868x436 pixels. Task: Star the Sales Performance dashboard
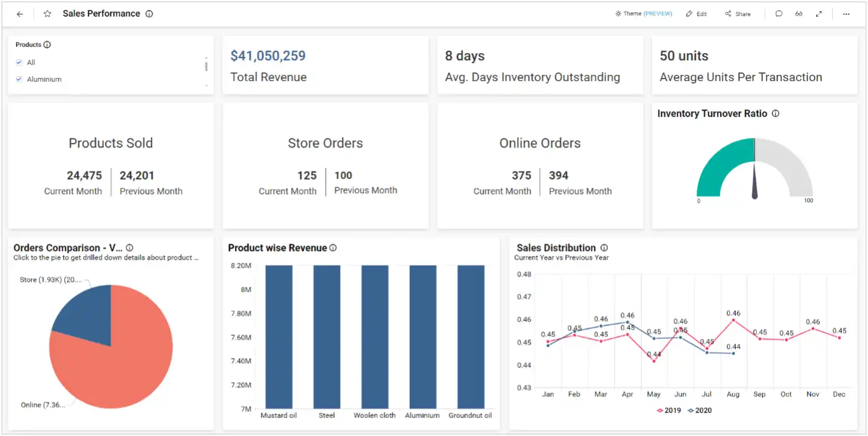point(47,13)
